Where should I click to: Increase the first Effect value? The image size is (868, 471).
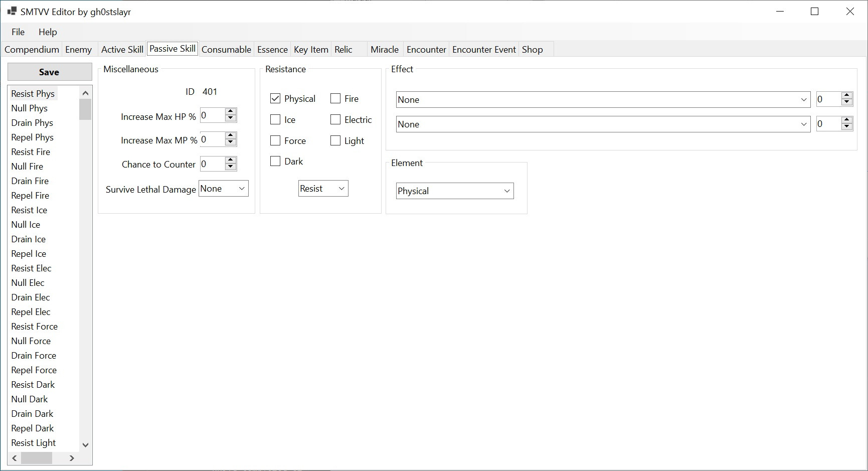click(x=847, y=95)
